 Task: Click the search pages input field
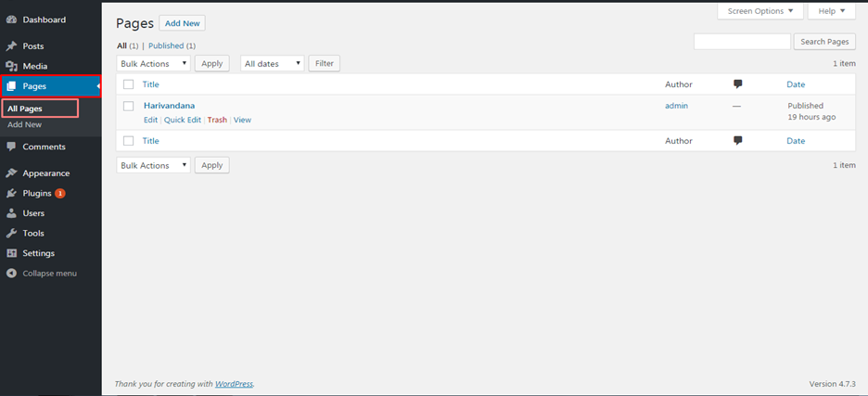click(x=742, y=42)
